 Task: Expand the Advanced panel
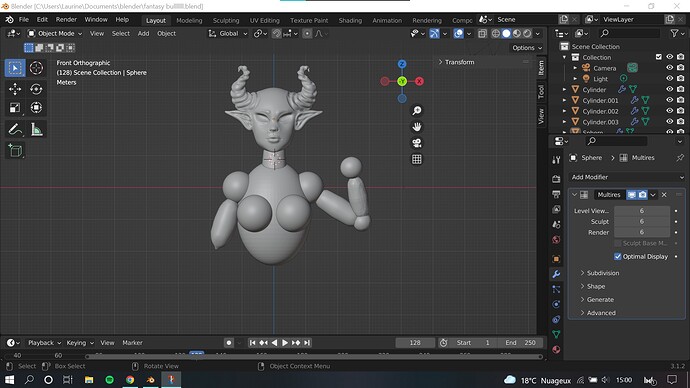click(x=598, y=313)
